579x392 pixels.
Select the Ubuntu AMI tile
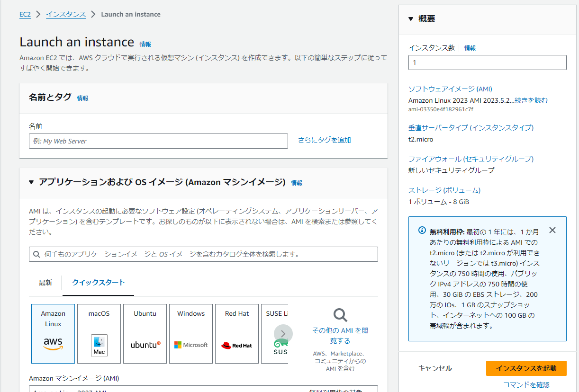pyautogui.click(x=145, y=333)
